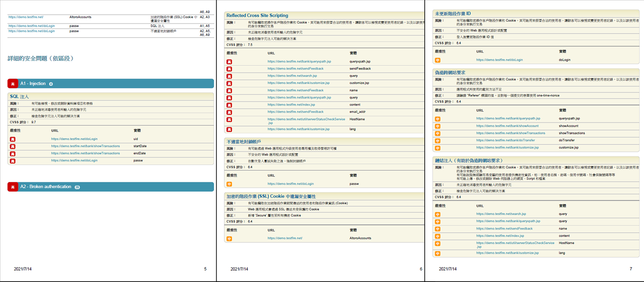Follow the bank/doTransfer link
Image resolution: width=644 pixels, height=282 pixels.
pyautogui.click(x=506, y=141)
